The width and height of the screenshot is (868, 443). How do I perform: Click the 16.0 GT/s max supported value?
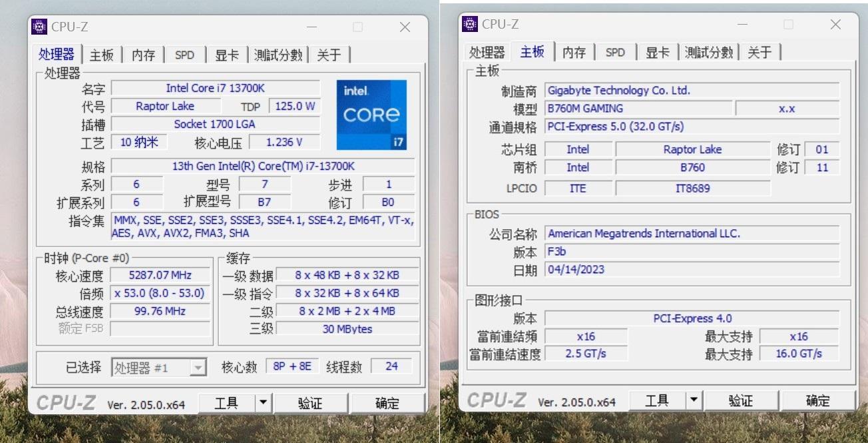point(799,354)
